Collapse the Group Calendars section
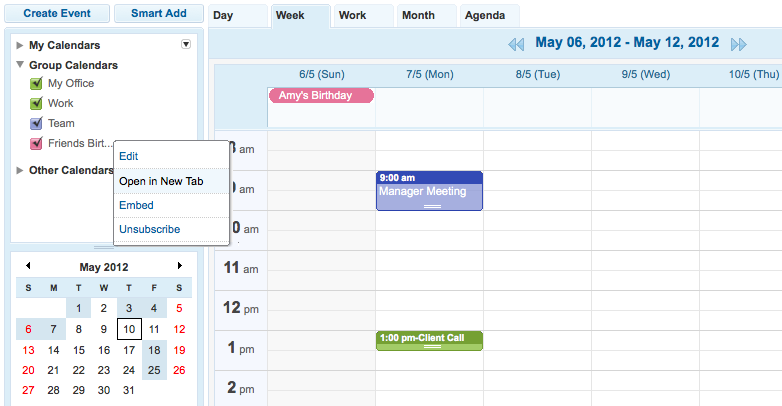The height and width of the screenshot is (406, 782). pyautogui.click(x=20, y=65)
